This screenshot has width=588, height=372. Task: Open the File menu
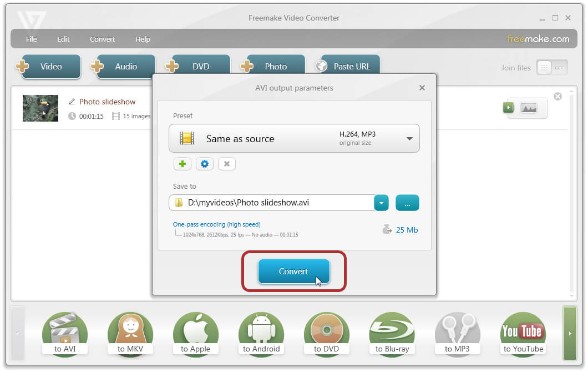tap(32, 39)
